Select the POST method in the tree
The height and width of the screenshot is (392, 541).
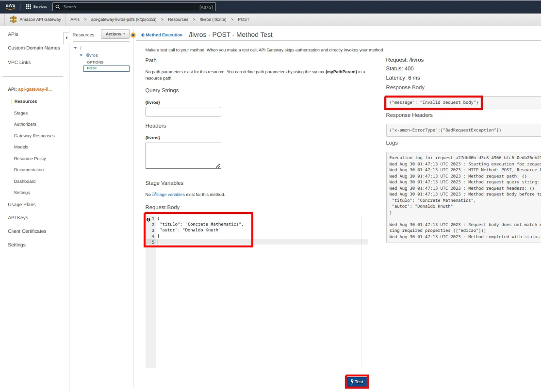106,68
